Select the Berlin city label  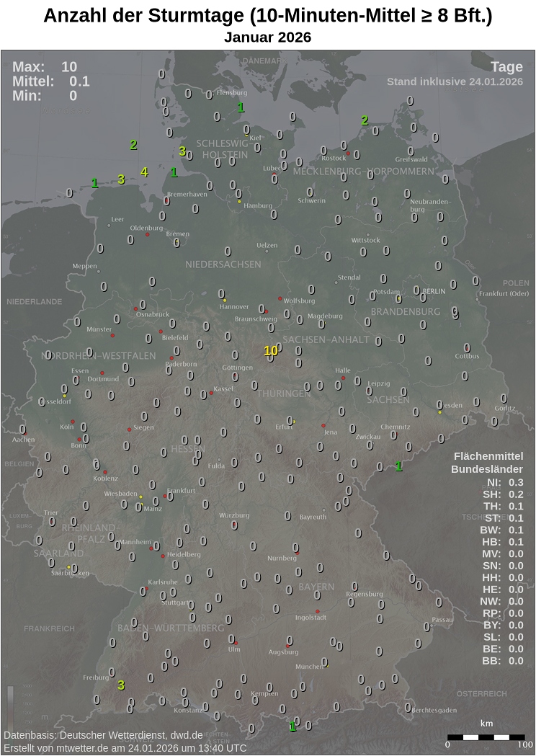[434, 290]
